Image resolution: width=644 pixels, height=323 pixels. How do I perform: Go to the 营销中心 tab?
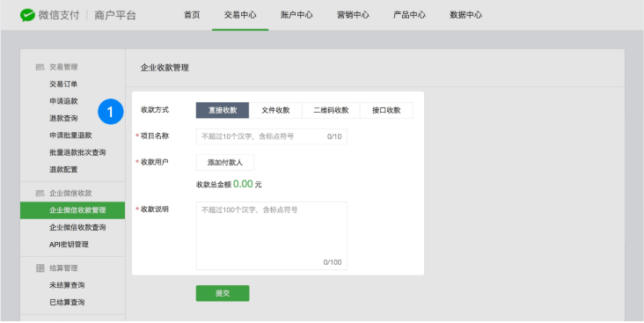pos(353,15)
